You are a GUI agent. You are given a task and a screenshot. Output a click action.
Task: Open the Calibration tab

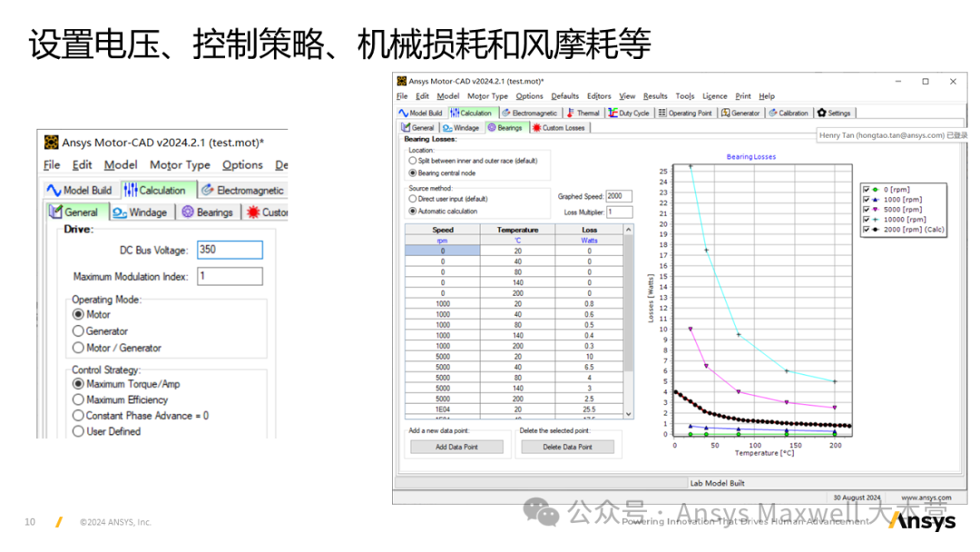[789, 113]
